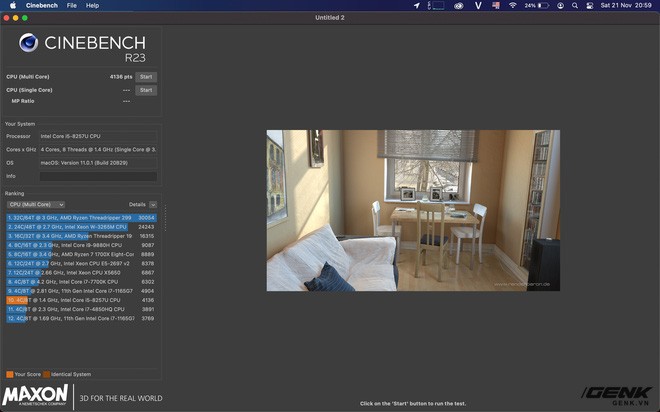Click the 4136 pts multi core score
Screen dimensions: 660x412
point(121,77)
